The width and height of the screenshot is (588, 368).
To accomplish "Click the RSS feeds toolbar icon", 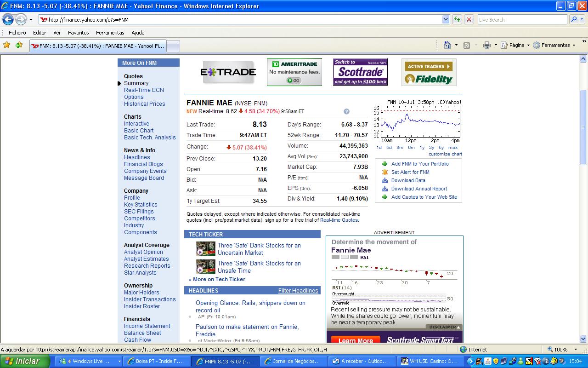I will [x=467, y=45].
